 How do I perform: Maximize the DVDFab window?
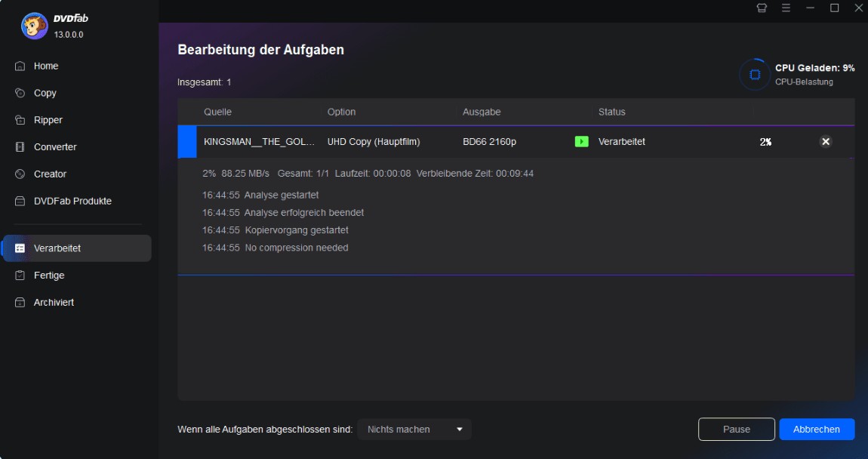point(834,8)
